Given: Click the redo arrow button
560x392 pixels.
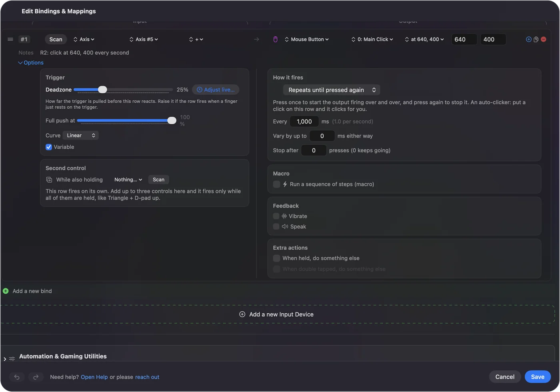Looking at the screenshot, I should [x=36, y=377].
